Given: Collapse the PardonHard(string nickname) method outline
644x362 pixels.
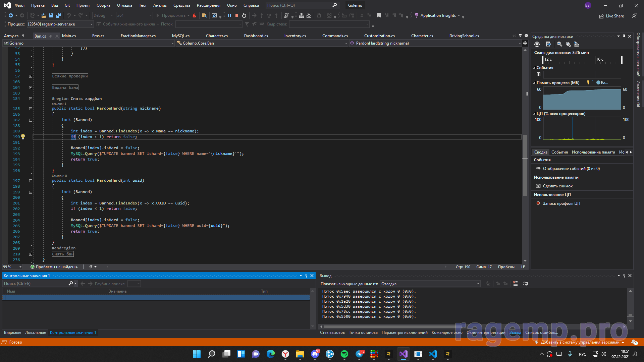Looking at the screenshot, I should tap(31, 109).
